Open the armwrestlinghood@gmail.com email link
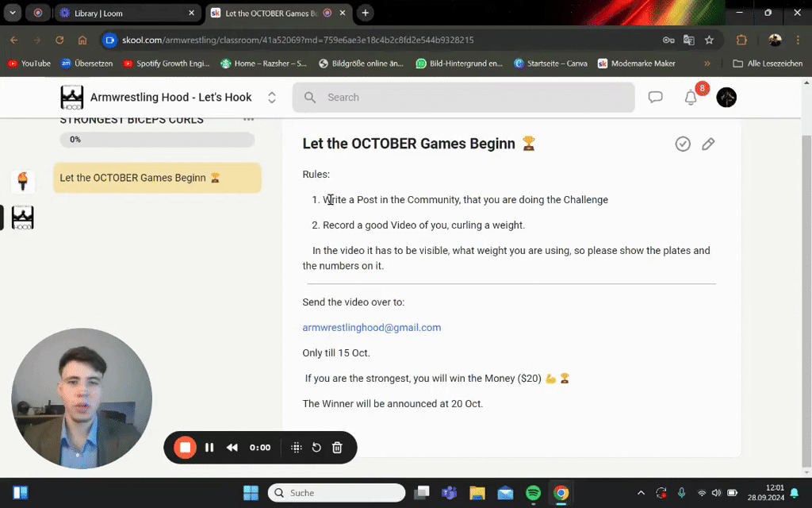Screen dimensions: 812x508 (372, 328)
